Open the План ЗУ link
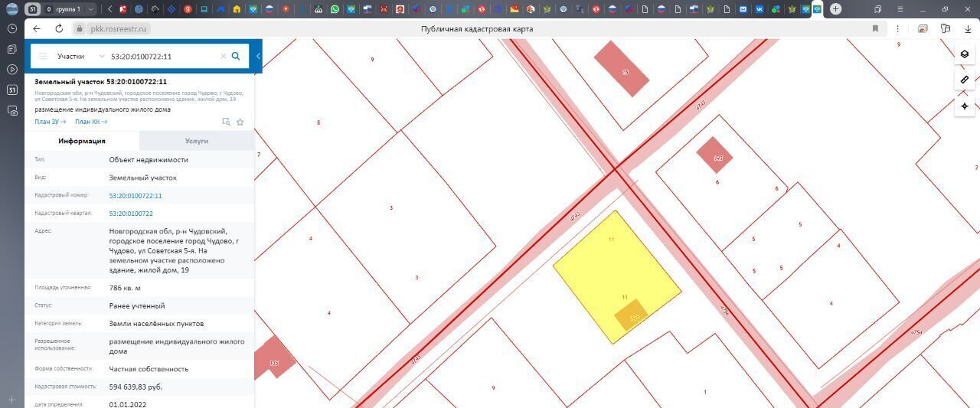Image resolution: width=980 pixels, height=408 pixels. [x=50, y=122]
